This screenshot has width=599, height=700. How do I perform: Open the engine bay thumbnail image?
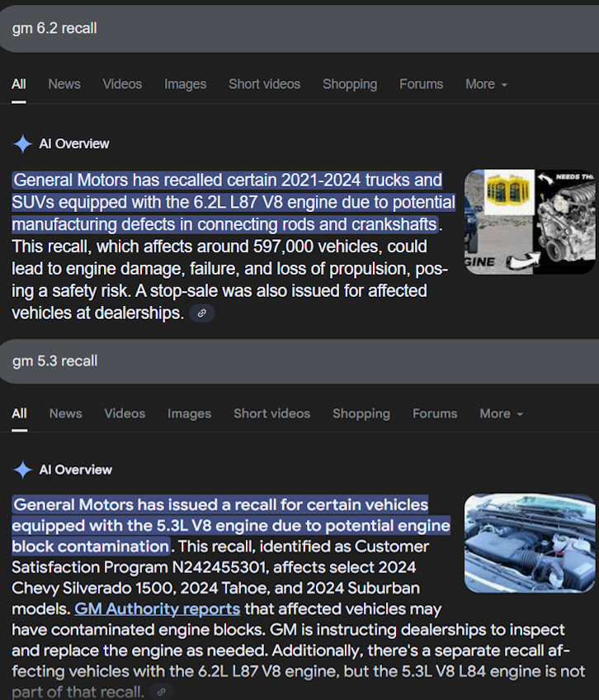pos(530,543)
